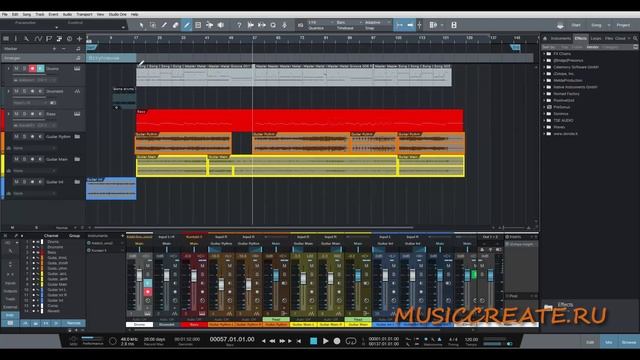
Task: Mute the Guitar Main folder track
Action: pos(16,159)
